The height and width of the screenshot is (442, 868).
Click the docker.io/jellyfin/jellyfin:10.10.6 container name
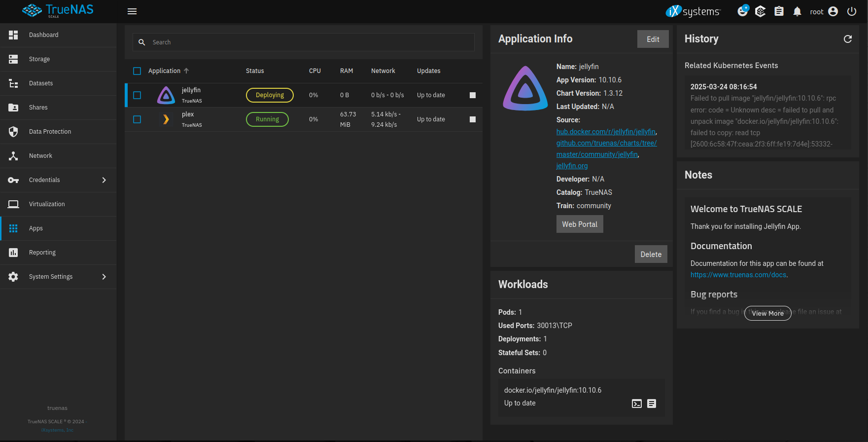click(x=553, y=390)
